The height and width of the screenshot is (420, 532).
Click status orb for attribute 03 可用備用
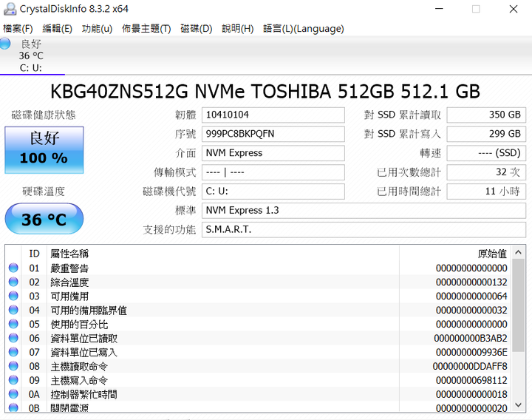tap(13, 296)
